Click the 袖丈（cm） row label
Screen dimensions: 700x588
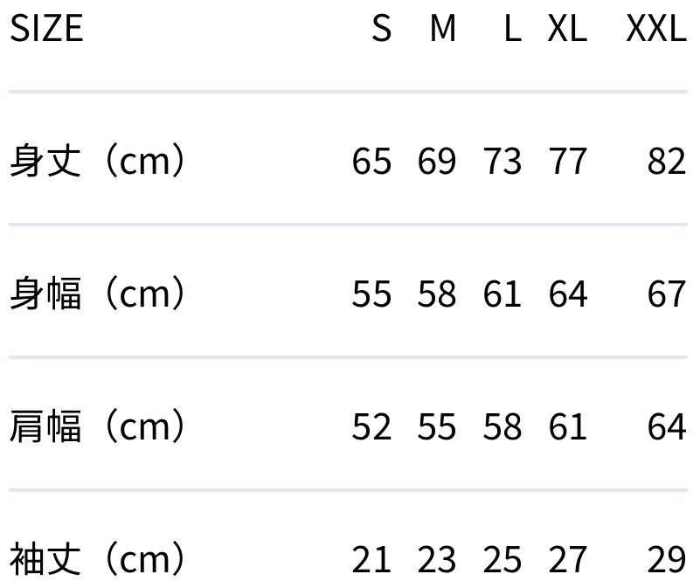point(98,559)
